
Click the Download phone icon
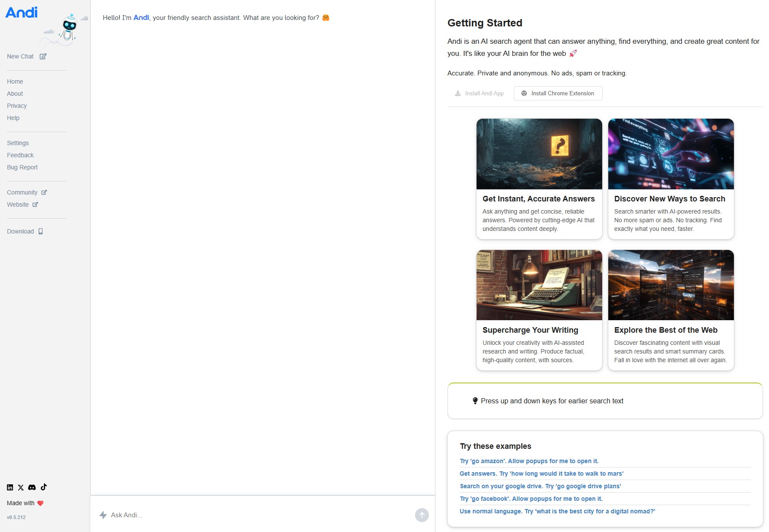(41, 231)
